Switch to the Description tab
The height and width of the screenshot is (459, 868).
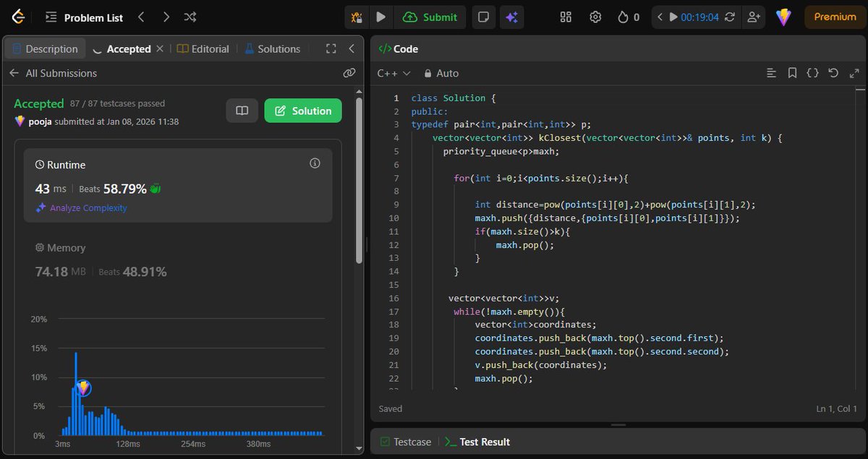pyautogui.click(x=45, y=49)
